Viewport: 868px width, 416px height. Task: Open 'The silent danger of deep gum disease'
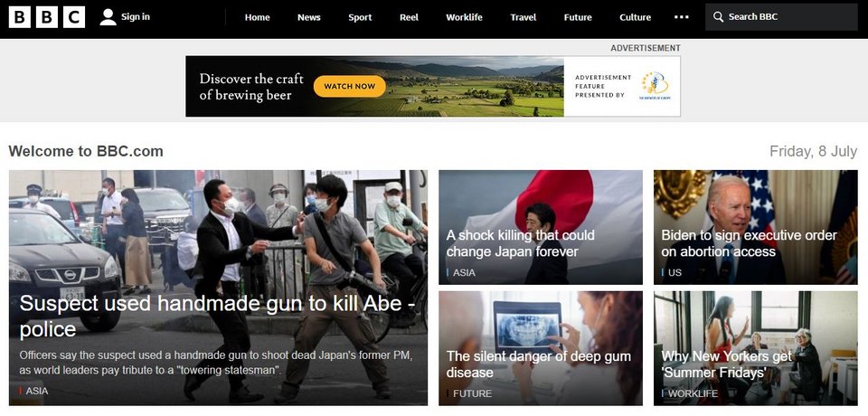[x=539, y=364]
